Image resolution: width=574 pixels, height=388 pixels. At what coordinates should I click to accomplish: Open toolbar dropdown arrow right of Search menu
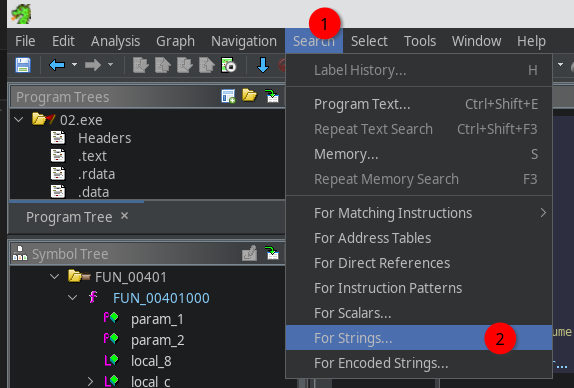point(560,65)
